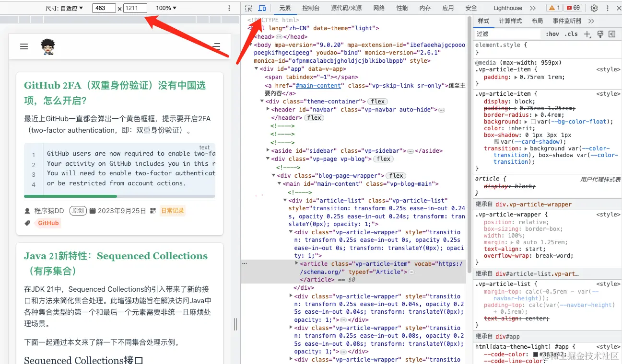The image size is (622, 364).
Task: Focus the 过滤 styles filter box
Action: [507, 34]
